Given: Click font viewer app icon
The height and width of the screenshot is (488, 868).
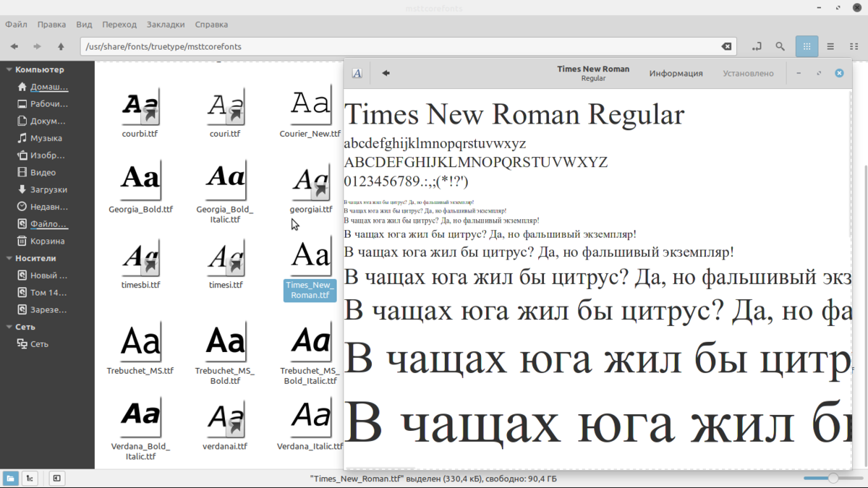Looking at the screenshot, I should [357, 73].
